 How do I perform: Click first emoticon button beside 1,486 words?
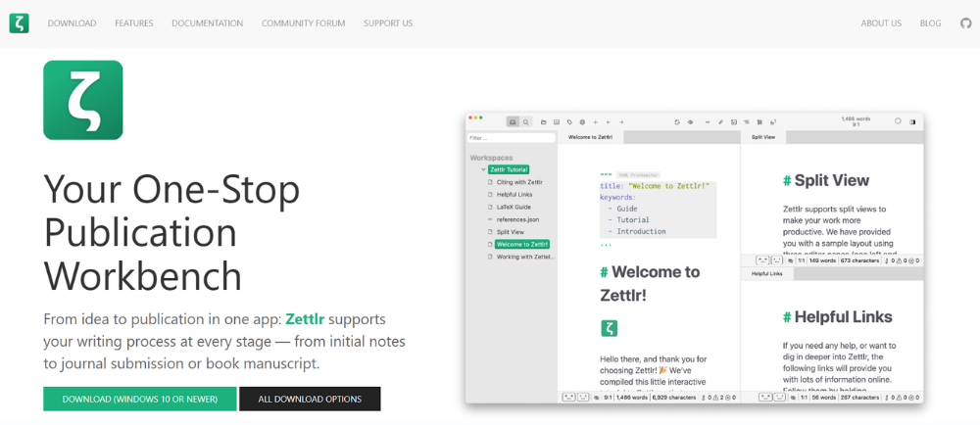tap(568, 398)
